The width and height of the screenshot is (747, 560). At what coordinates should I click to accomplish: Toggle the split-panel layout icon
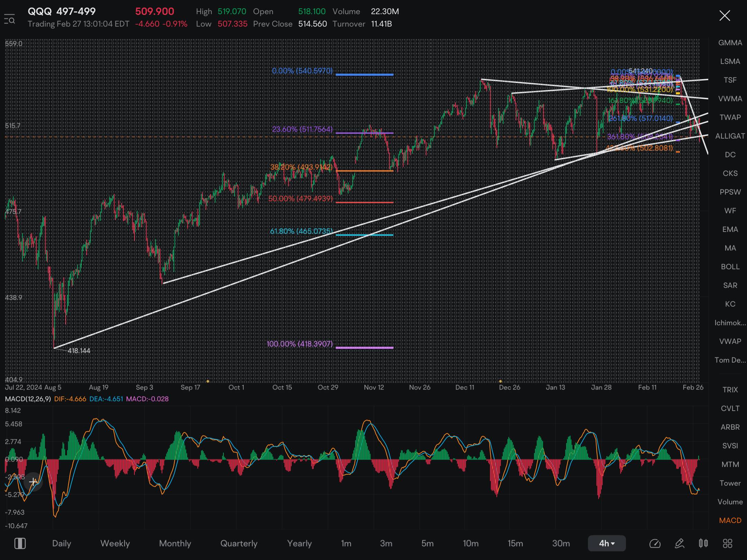tap(20, 543)
